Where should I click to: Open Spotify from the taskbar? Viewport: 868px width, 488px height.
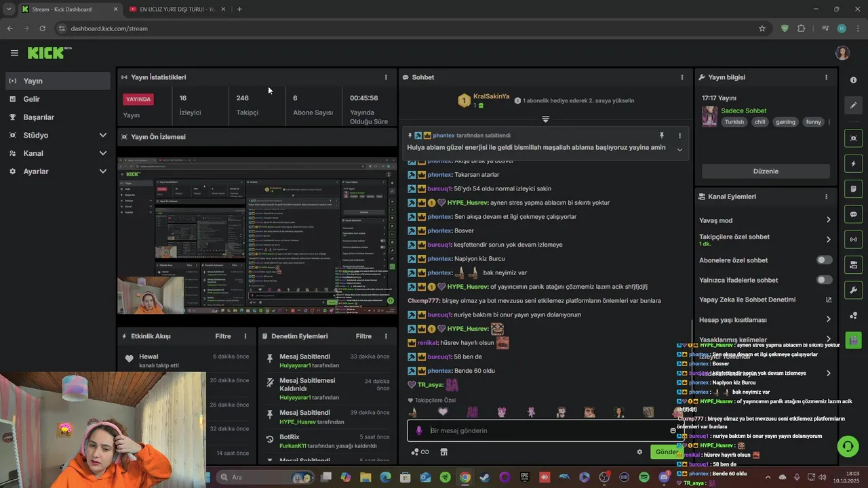click(x=644, y=477)
